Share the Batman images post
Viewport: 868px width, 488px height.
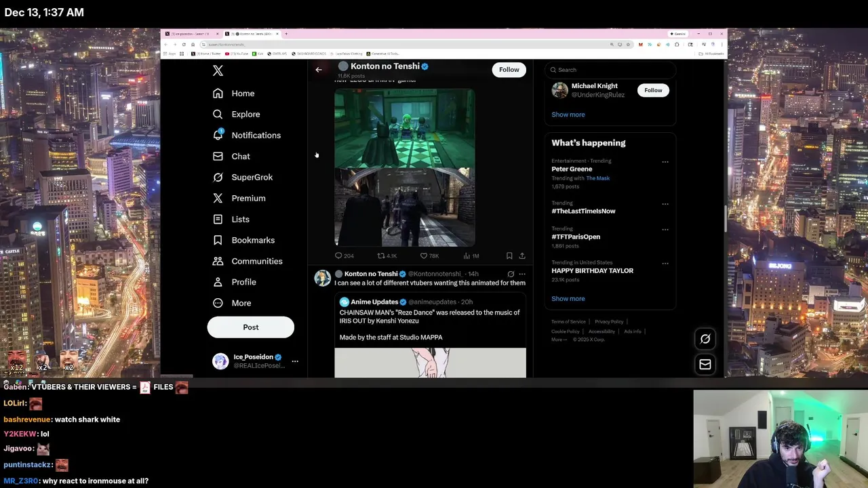(x=522, y=256)
